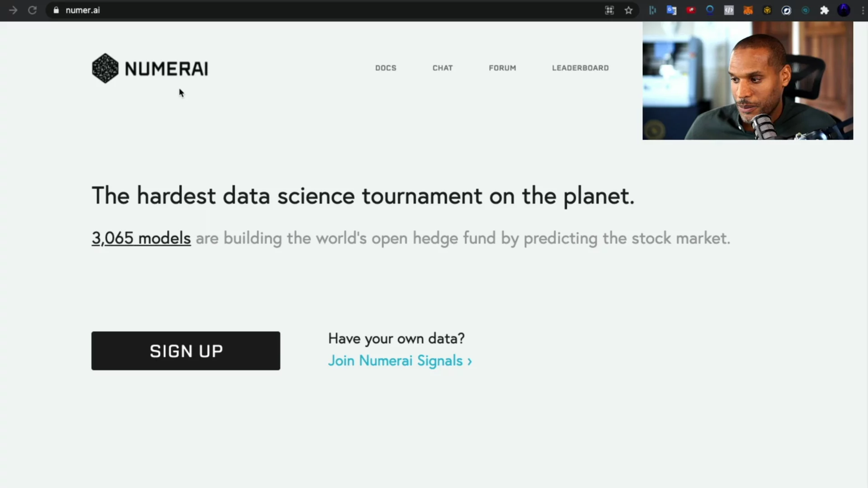The image size is (868, 488).
Task: View the LEADERBOARD page
Action: pyautogui.click(x=580, y=68)
